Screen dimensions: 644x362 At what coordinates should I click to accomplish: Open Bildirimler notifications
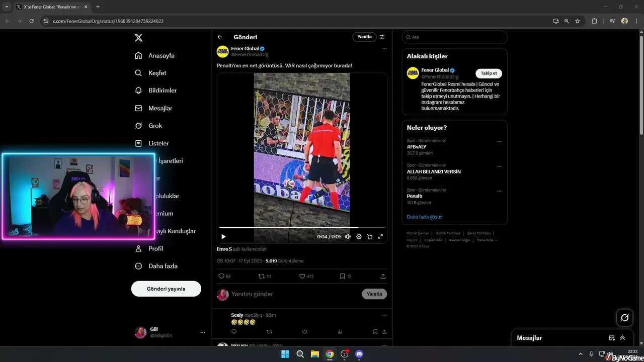click(156, 90)
